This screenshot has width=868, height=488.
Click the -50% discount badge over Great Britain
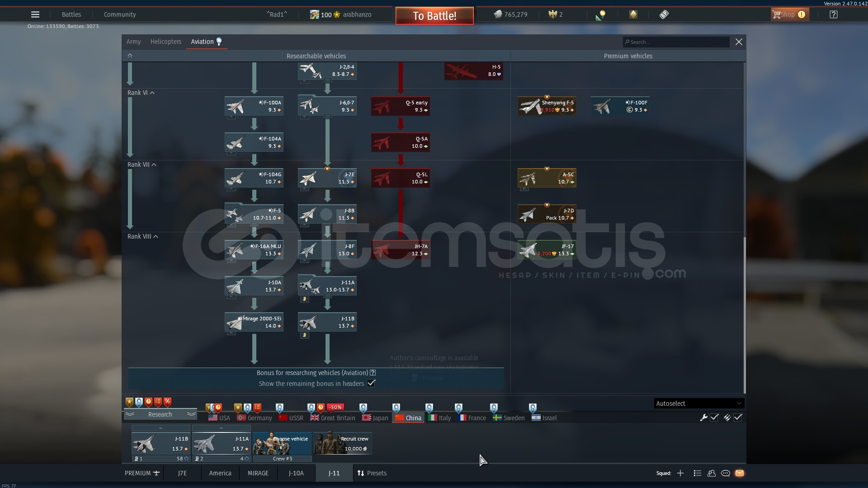[335, 407]
